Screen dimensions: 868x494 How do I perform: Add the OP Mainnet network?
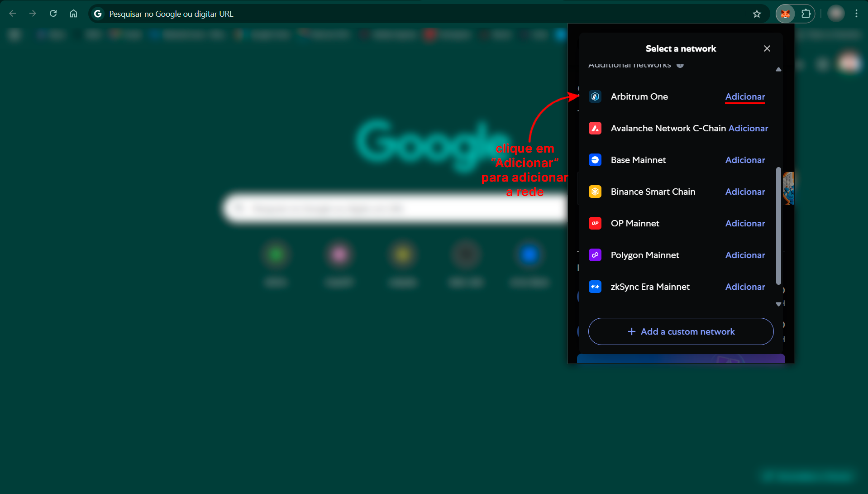coord(745,223)
